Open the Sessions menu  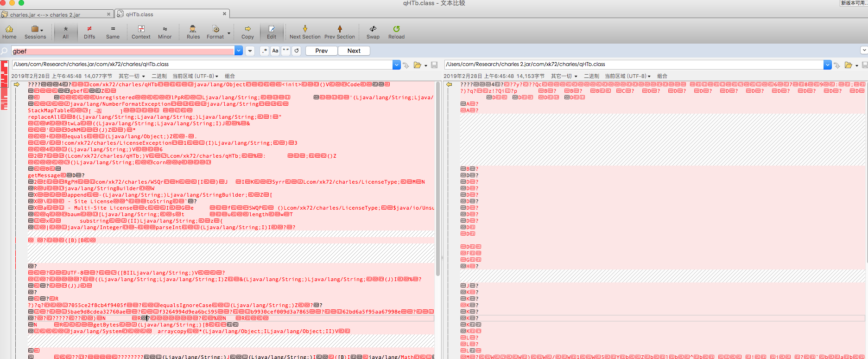tap(35, 32)
